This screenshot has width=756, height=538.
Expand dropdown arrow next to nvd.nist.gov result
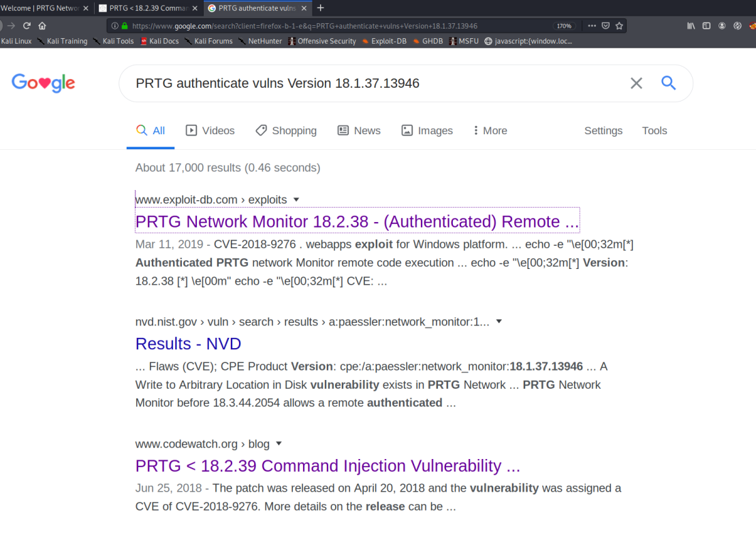coord(499,321)
